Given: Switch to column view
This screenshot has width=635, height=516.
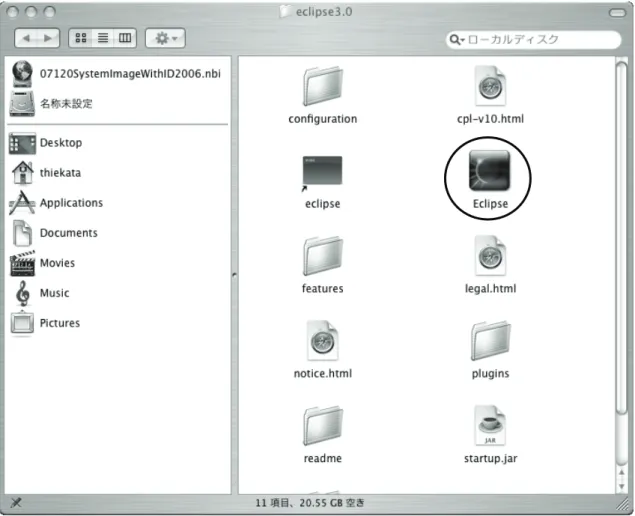Looking at the screenshot, I should [x=125, y=38].
